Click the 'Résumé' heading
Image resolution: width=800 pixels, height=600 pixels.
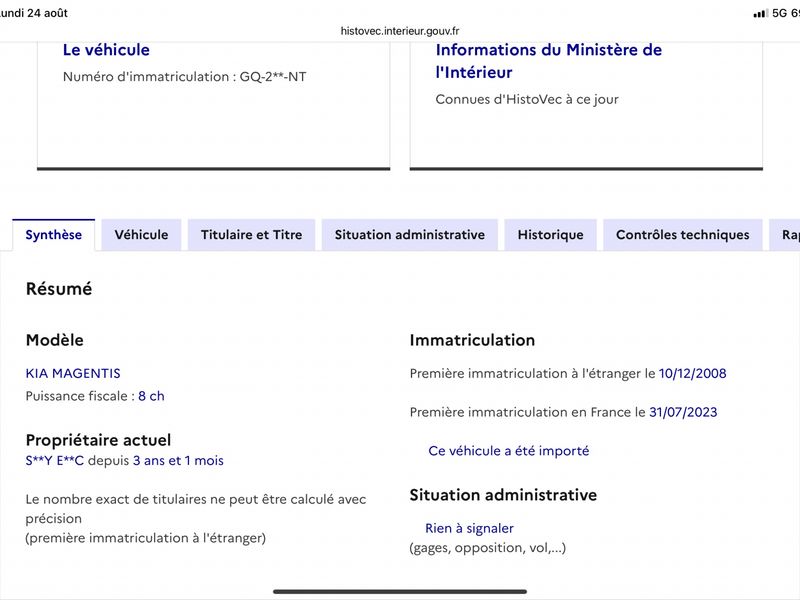click(x=59, y=289)
